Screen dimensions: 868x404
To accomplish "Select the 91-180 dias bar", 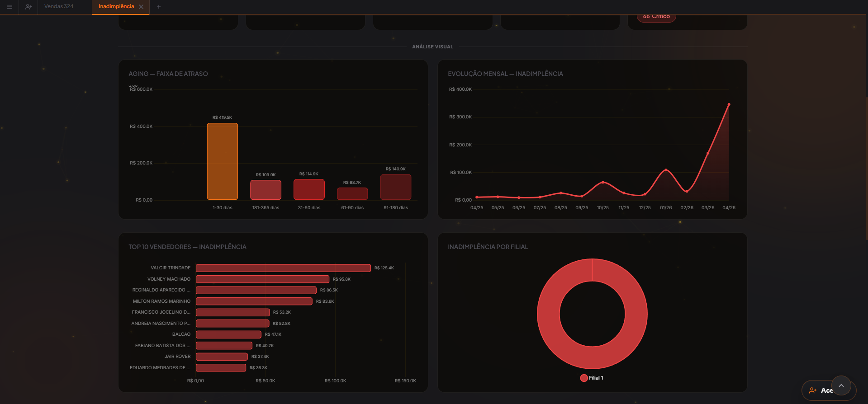I will click(x=396, y=187).
